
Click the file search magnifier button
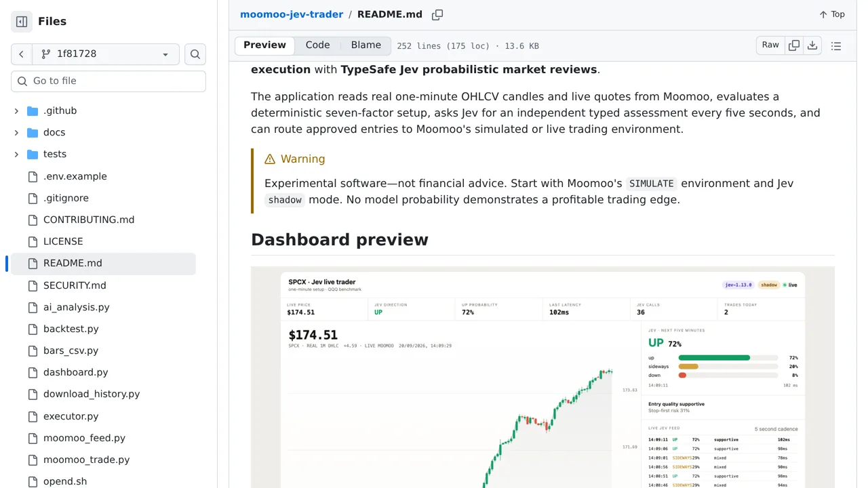(195, 54)
